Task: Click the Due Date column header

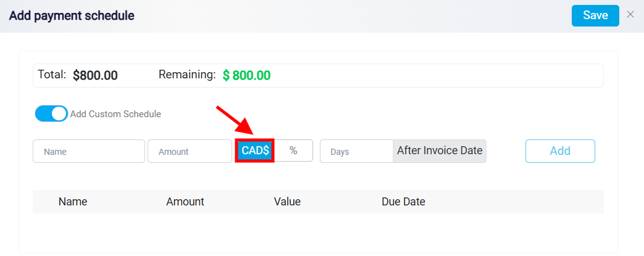Action: [x=403, y=202]
